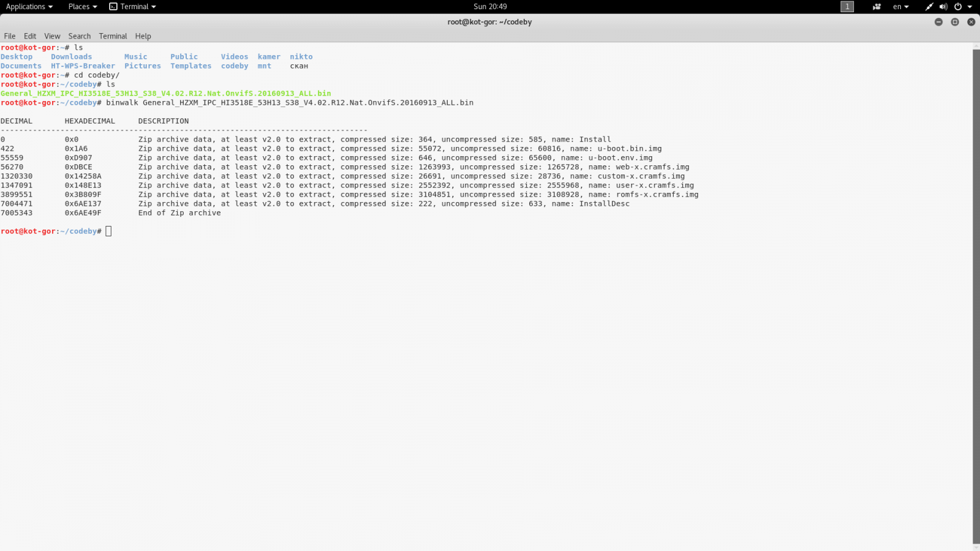Select the workspace 1 indicator
Screen dimensions: 980x551
847,7
